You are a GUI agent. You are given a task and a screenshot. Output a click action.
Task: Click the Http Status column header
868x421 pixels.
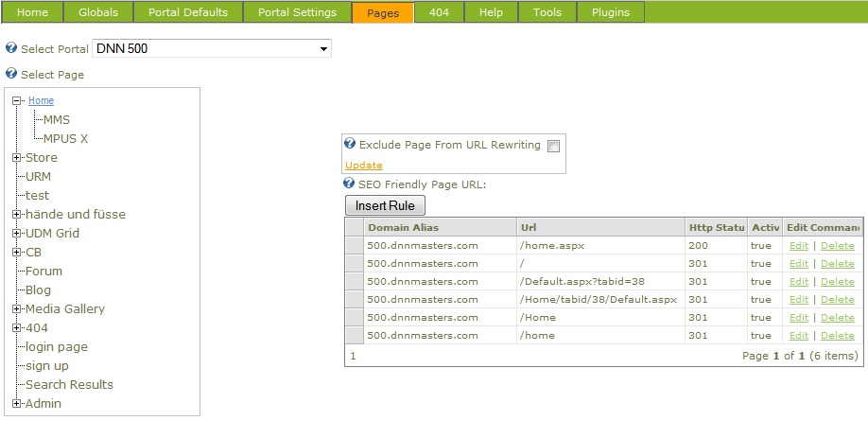[x=717, y=227]
